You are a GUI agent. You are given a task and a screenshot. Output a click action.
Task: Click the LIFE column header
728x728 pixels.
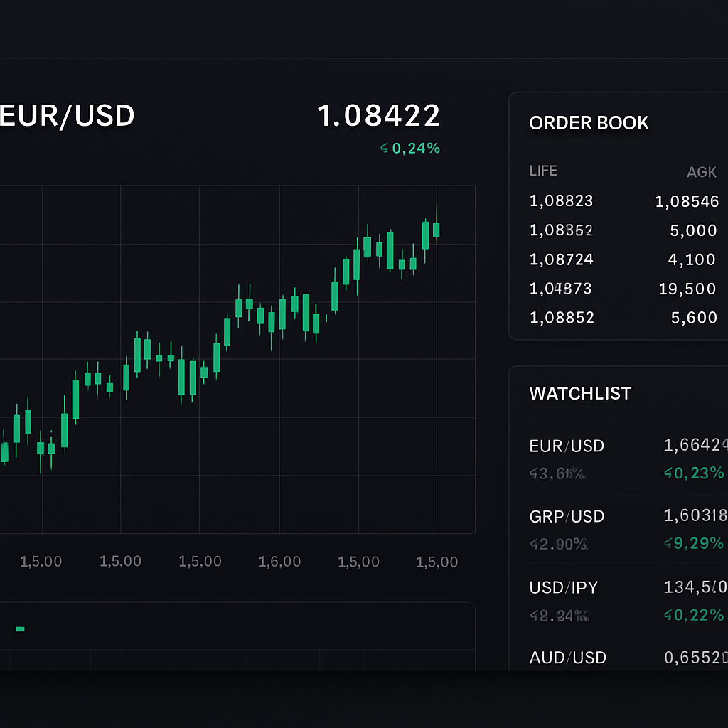(543, 171)
